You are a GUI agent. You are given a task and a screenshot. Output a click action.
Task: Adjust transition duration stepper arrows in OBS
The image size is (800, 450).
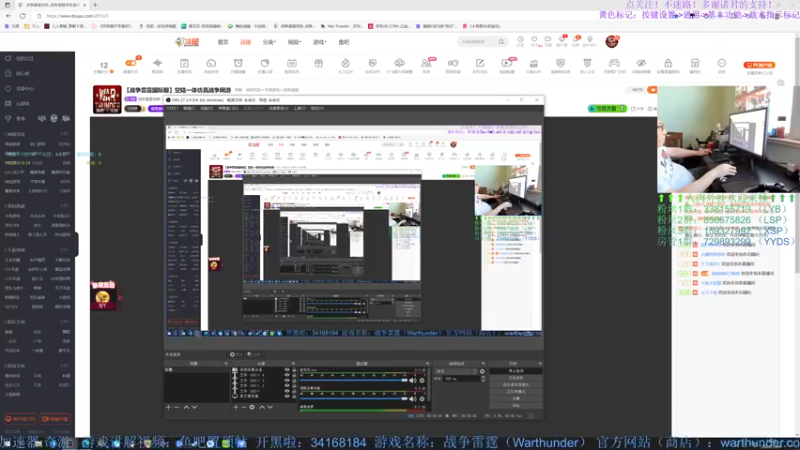point(483,379)
